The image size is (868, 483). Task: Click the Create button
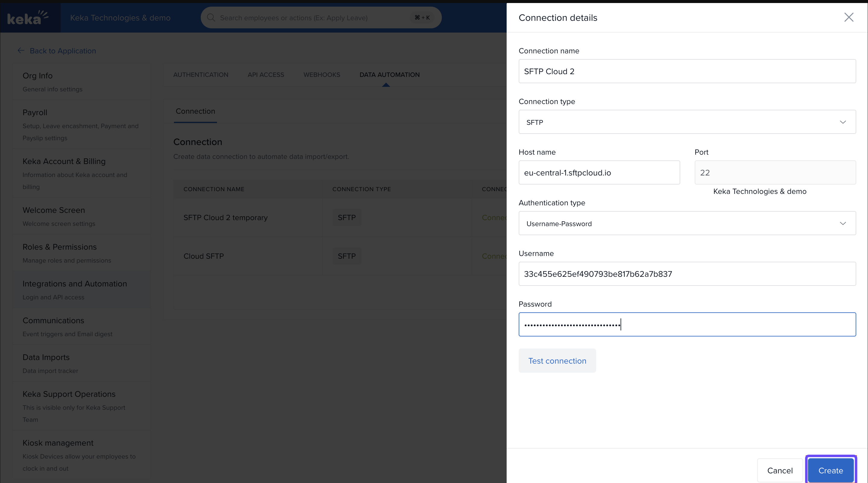830,470
